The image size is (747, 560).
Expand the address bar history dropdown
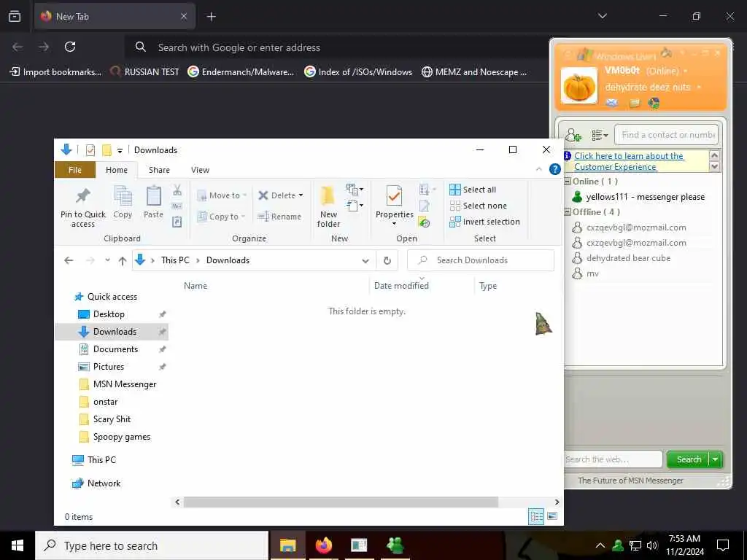(x=365, y=260)
